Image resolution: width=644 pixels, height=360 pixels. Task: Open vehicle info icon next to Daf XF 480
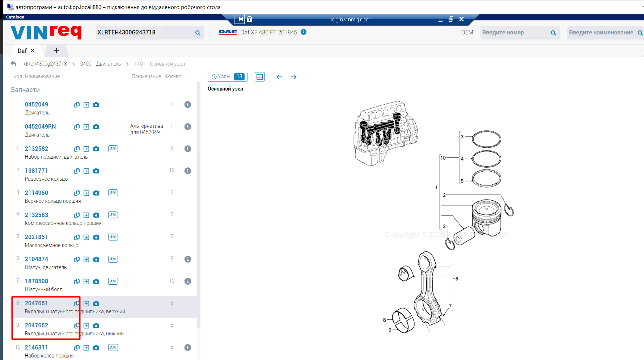click(304, 32)
